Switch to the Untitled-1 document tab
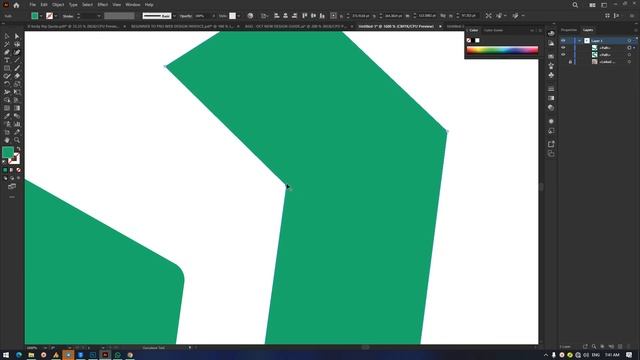The image size is (640, 360). (396, 27)
